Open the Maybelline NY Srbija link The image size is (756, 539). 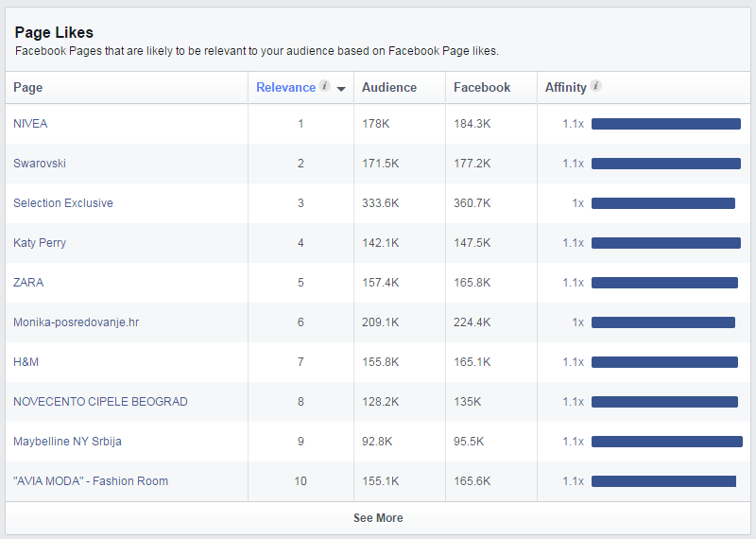pyautogui.click(x=67, y=441)
